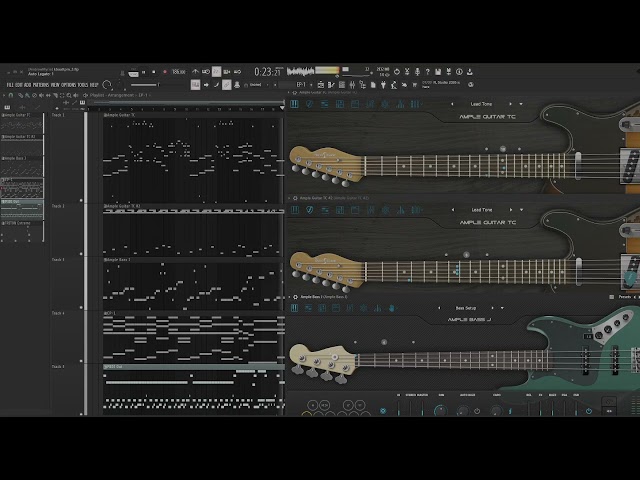Click the Playlist - Arrangement breadcrumb title
Image resolution: width=640 pixels, height=480 pixels.
(x=118, y=95)
